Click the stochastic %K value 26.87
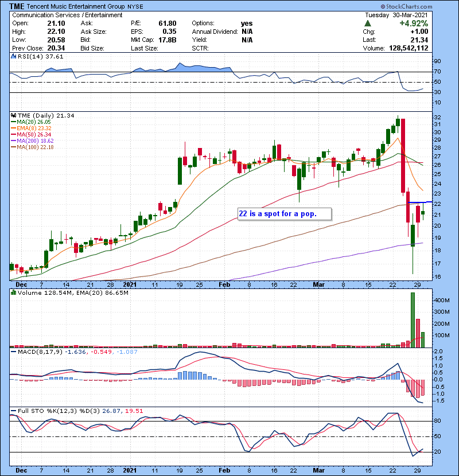Image resolution: width=459 pixels, height=476 pixels. tap(111, 411)
